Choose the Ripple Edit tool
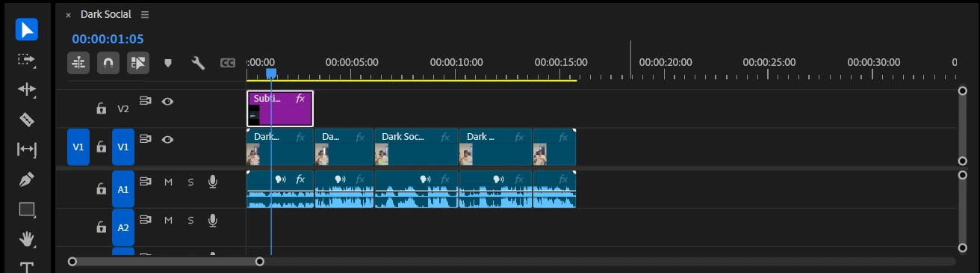The height and width of the screenshot is (273, 980). [x=27, y=89]
